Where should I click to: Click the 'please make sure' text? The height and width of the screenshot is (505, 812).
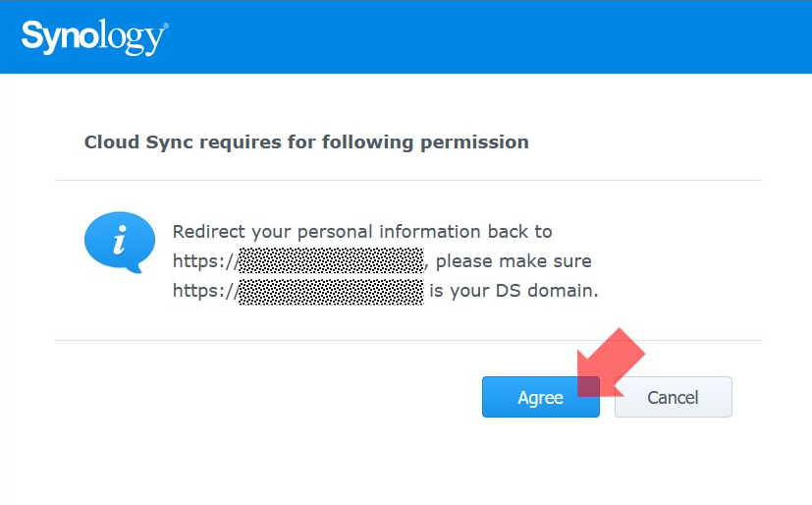[x=514, y=261]
